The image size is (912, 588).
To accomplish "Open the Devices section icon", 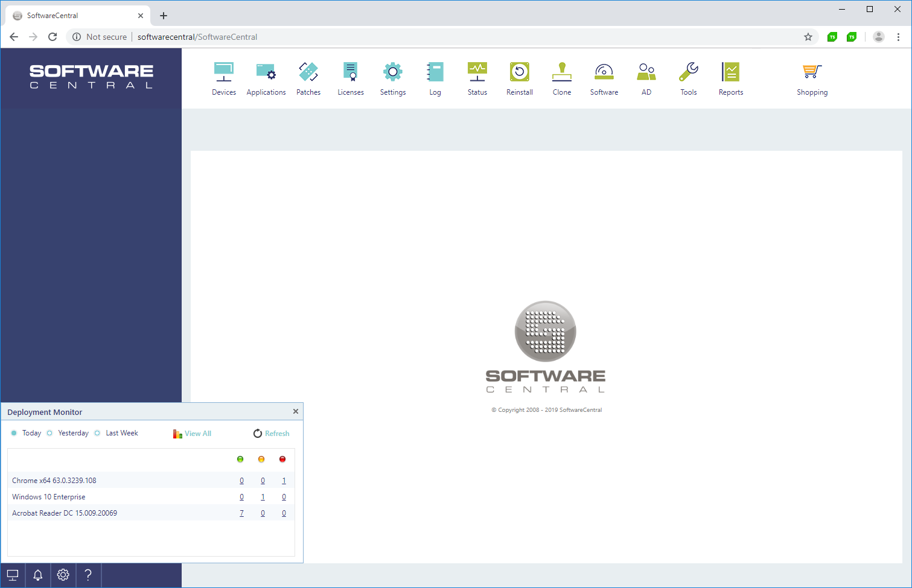I will [224, 78].
